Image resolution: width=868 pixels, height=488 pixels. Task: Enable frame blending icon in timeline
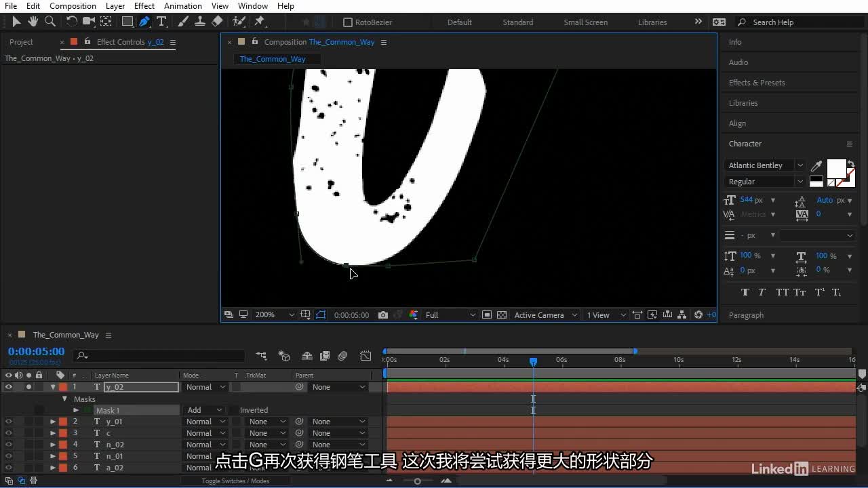[325, 356]
